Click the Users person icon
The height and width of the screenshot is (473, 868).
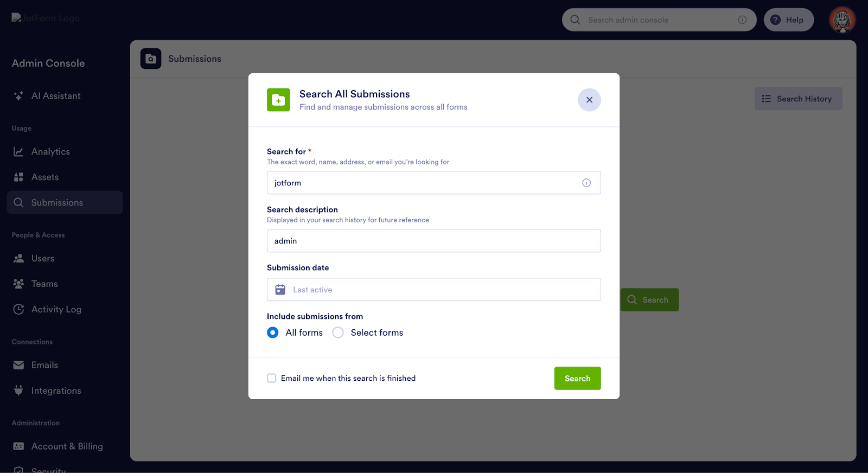(18, 258)
